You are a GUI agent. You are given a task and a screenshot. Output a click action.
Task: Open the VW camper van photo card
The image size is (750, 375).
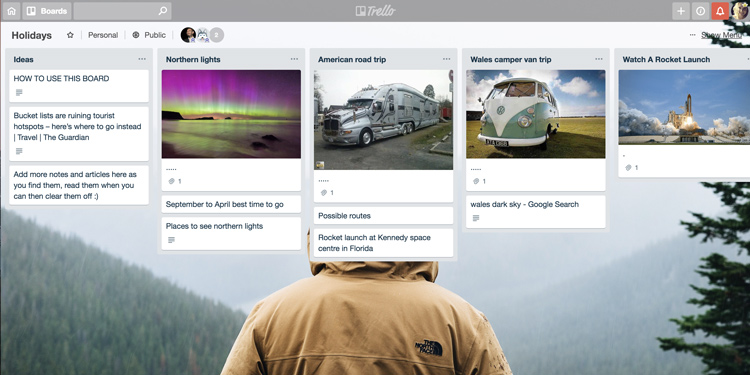click(x=536, y=130)
